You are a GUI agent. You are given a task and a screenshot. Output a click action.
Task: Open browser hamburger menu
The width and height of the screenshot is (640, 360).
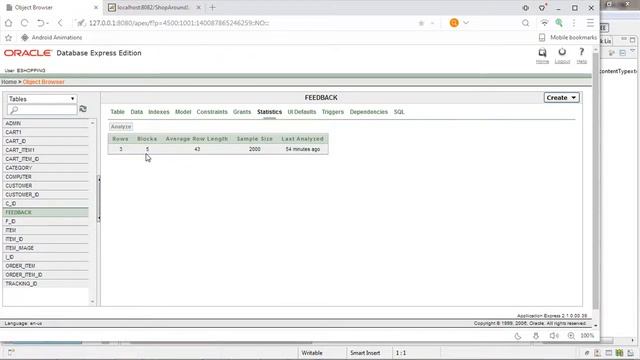[x=590, y=23]
